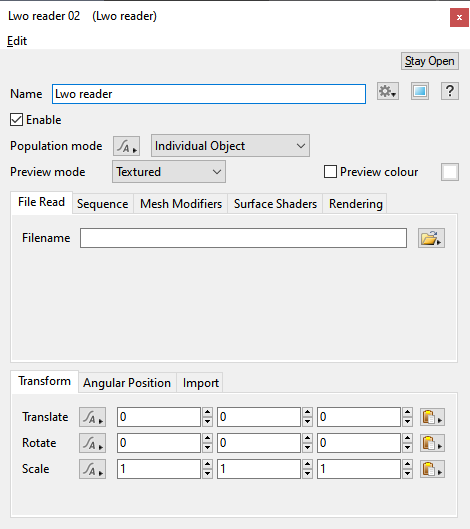Open the Textured preview mode dropdown

pos(169,172)
